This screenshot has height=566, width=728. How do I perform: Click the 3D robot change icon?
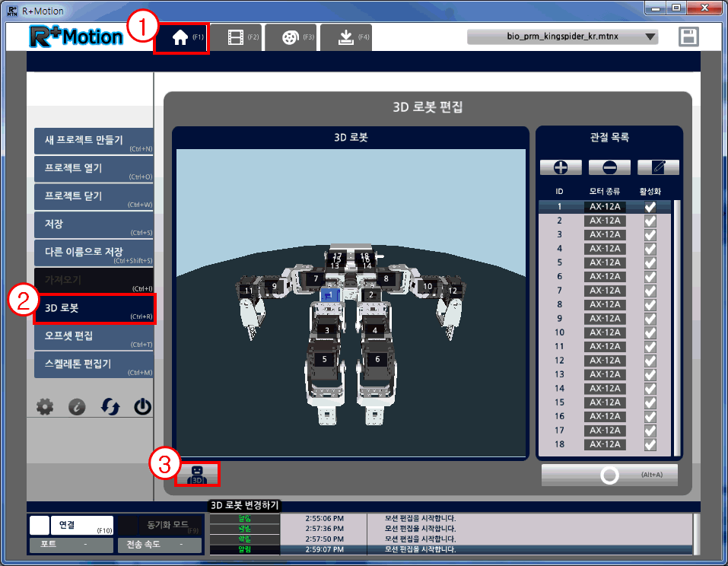(x=197, y=475)
